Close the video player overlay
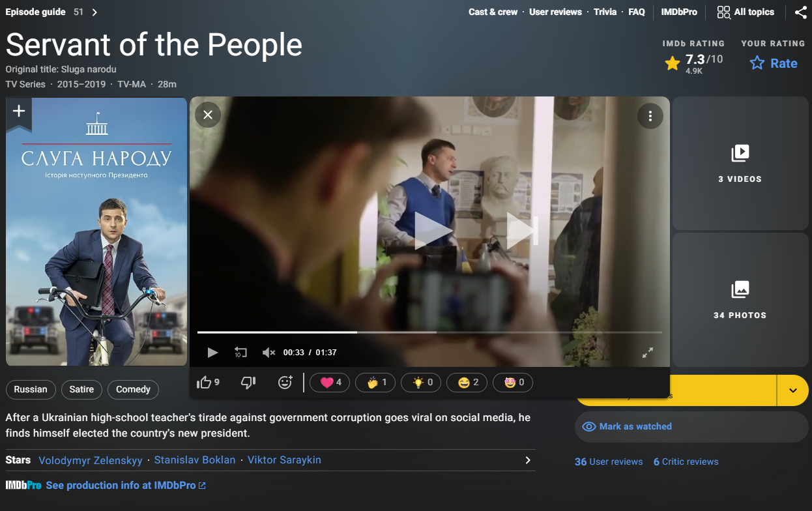Viewport: 812px width, 511px height. click(x=208, y=115)
